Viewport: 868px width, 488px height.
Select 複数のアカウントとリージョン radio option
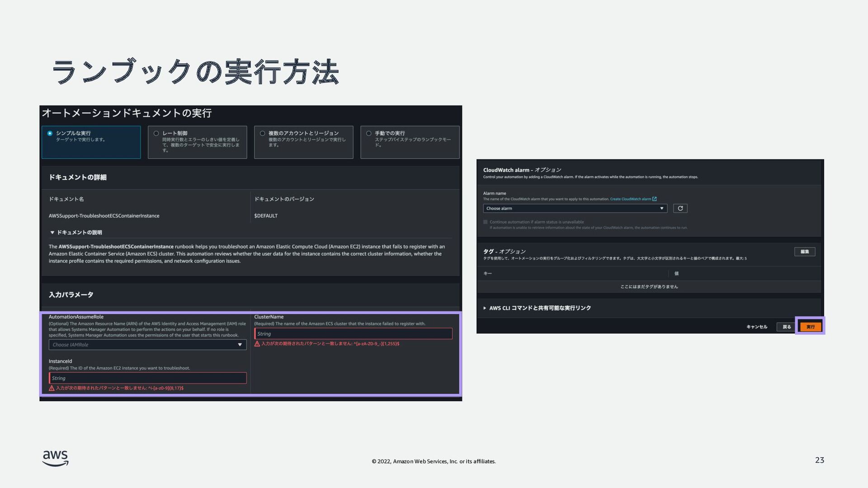[x=262, y=133]
